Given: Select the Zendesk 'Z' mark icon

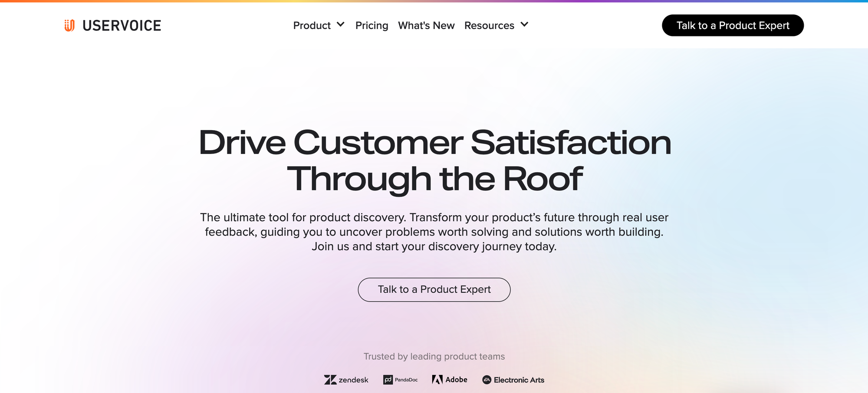Looking at the screenshot, I should click(330, 380).
